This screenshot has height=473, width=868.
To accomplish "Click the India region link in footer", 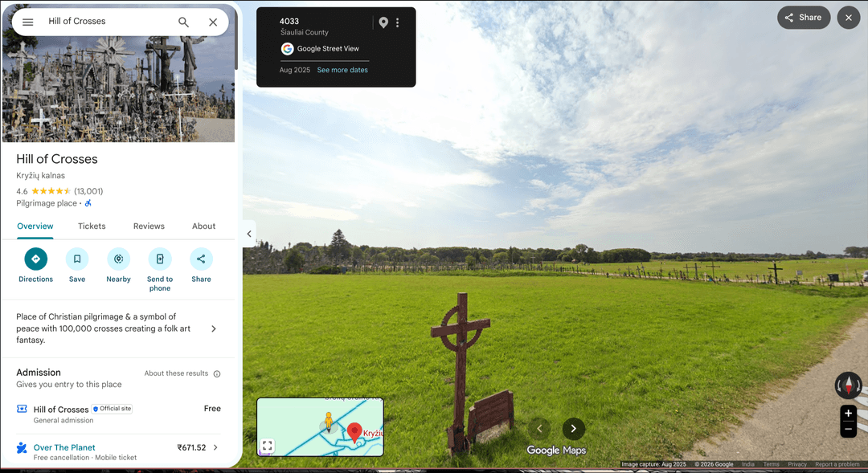I will tap(748, 464).
